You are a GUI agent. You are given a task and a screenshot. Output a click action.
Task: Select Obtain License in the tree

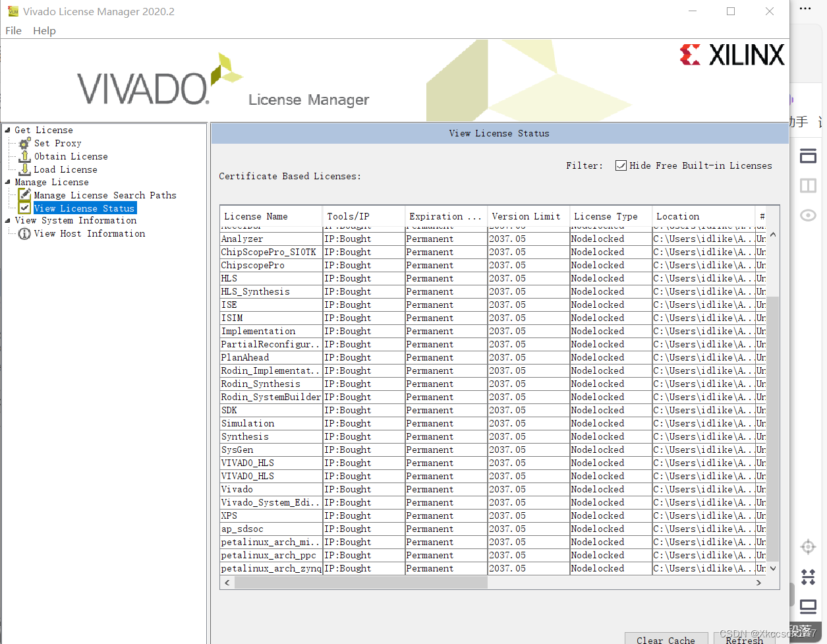[x=71, y=156]
